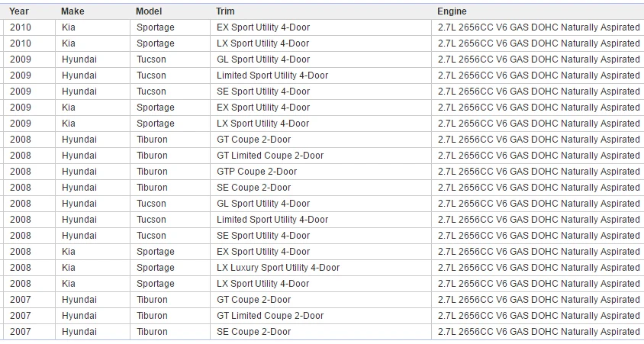Viewport: 644px width, 344px height.
Task: Select 2008 Tiburon SE Coupe 2-Door cell
Action: pos(320,188)
